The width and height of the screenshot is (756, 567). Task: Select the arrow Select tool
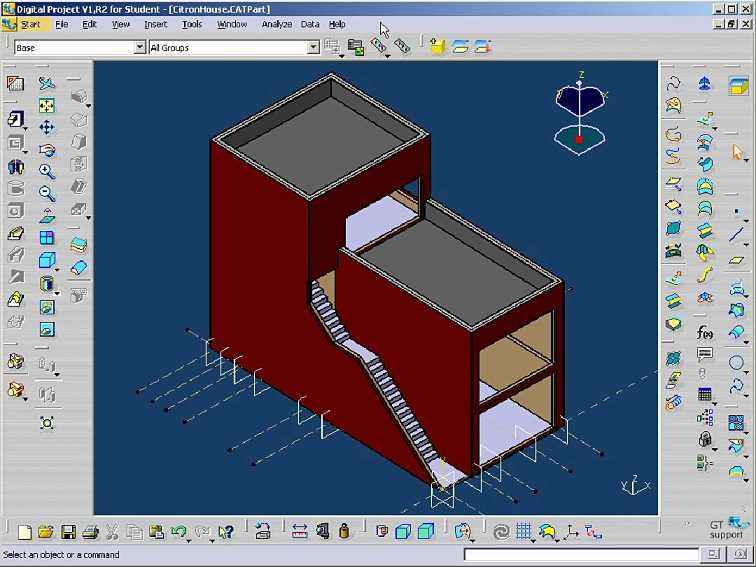(x=737, y=152)
